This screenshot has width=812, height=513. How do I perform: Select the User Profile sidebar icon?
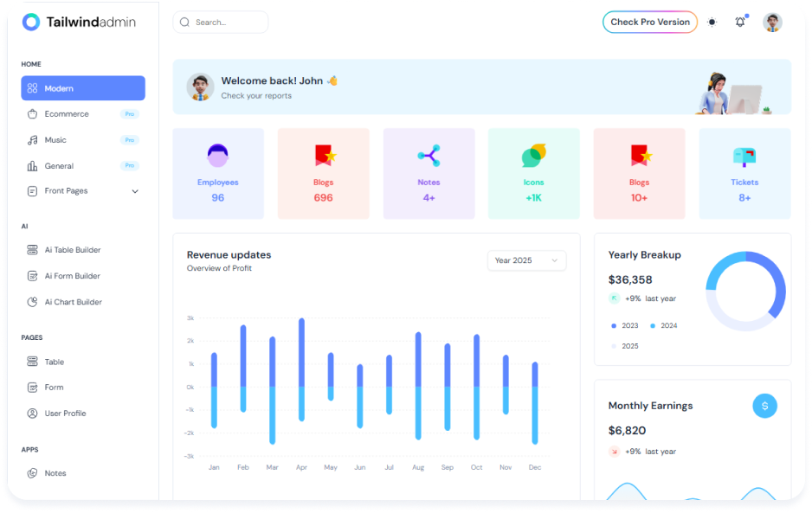pos(32,414)
